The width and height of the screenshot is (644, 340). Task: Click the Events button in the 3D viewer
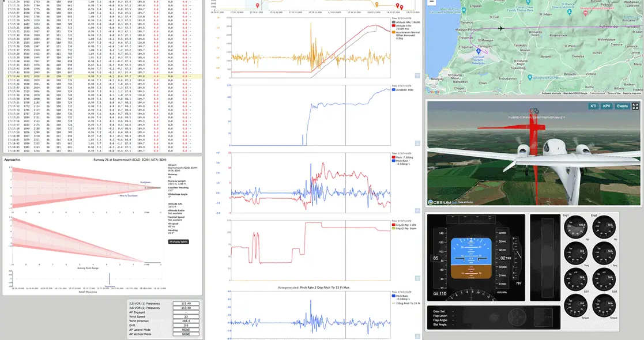point(623,106)
